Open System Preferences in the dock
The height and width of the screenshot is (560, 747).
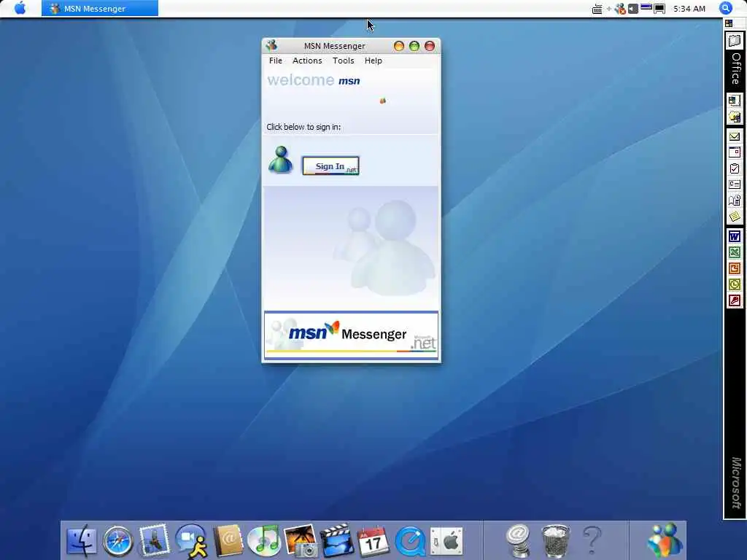446,541
